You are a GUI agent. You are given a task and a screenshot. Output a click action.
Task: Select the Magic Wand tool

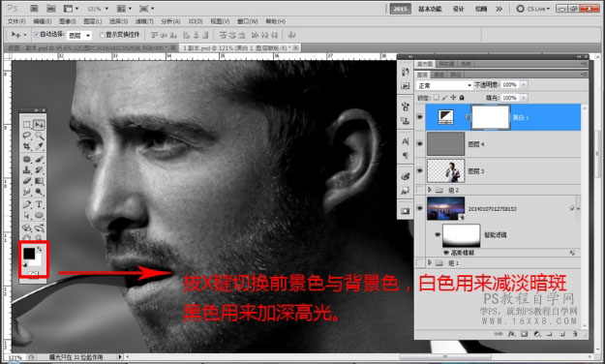click(x=39, y=136)
